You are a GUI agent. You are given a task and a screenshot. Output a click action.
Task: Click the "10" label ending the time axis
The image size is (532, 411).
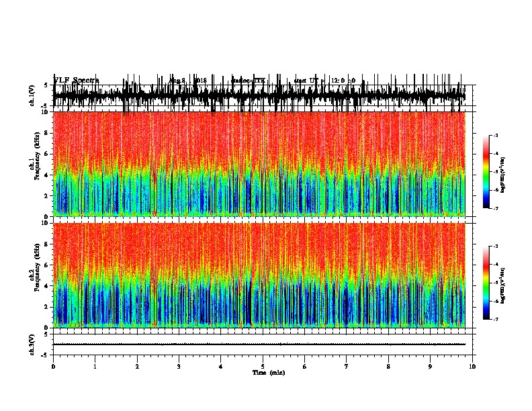[472, 367]
